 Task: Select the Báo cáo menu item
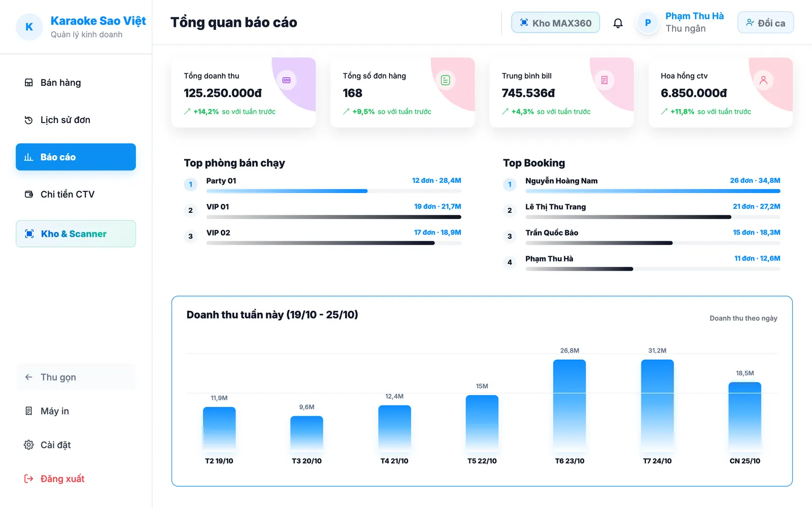click(76, 157)
